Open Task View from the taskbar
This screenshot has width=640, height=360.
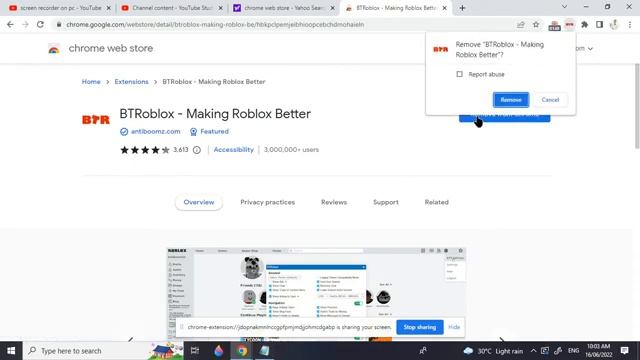[x=195, y=351]
